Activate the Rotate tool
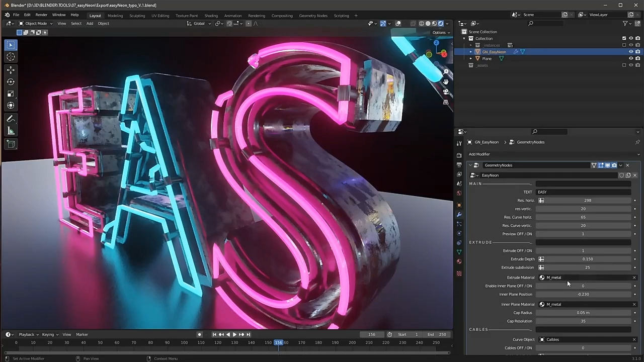This screenshot has width=644, height=362. click(x=11, y=82)
